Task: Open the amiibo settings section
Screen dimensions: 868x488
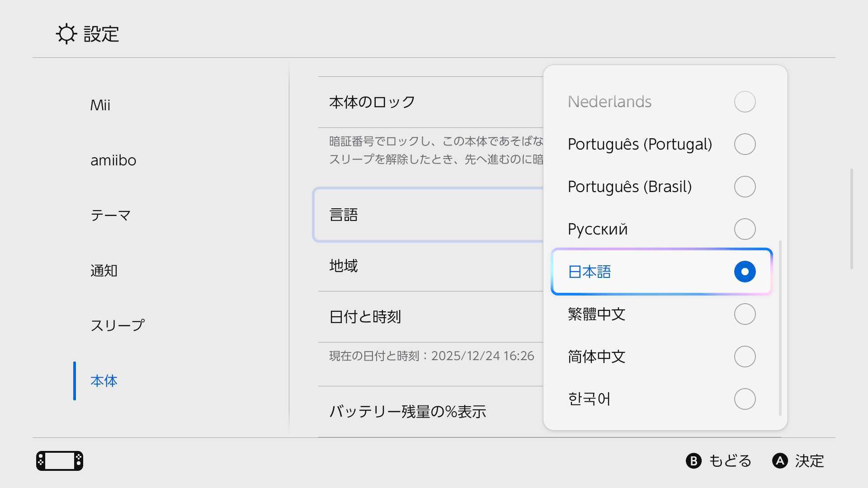Action: point(113,160)
